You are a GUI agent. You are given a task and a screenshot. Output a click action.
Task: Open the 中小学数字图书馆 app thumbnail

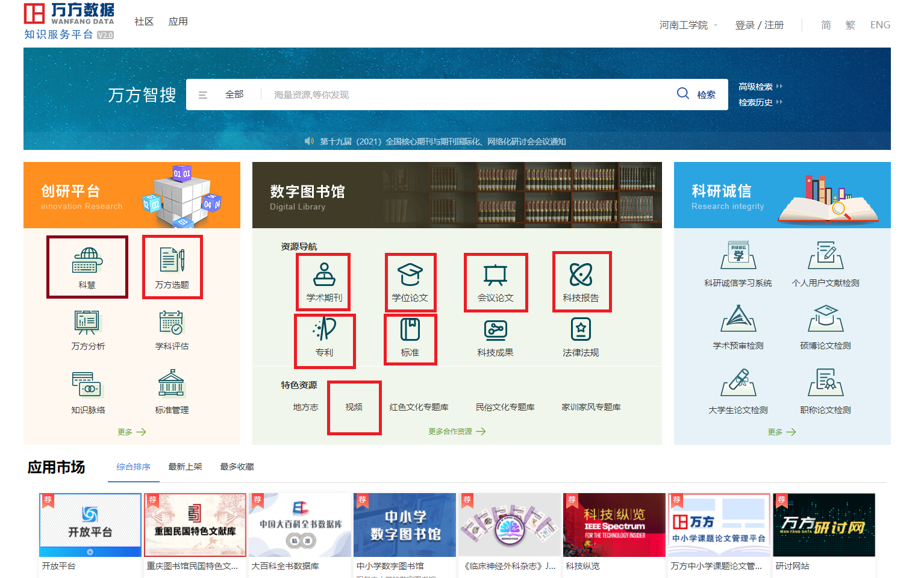pos(405,525)
